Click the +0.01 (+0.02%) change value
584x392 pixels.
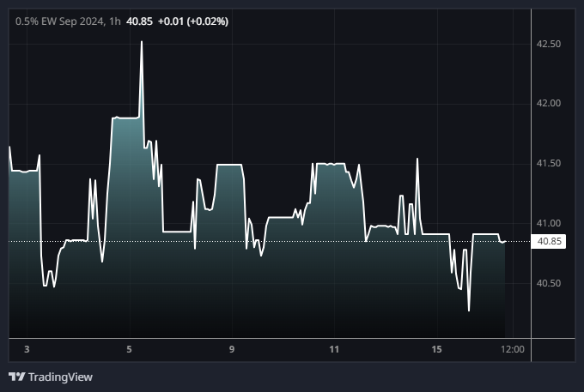point(193,21)
